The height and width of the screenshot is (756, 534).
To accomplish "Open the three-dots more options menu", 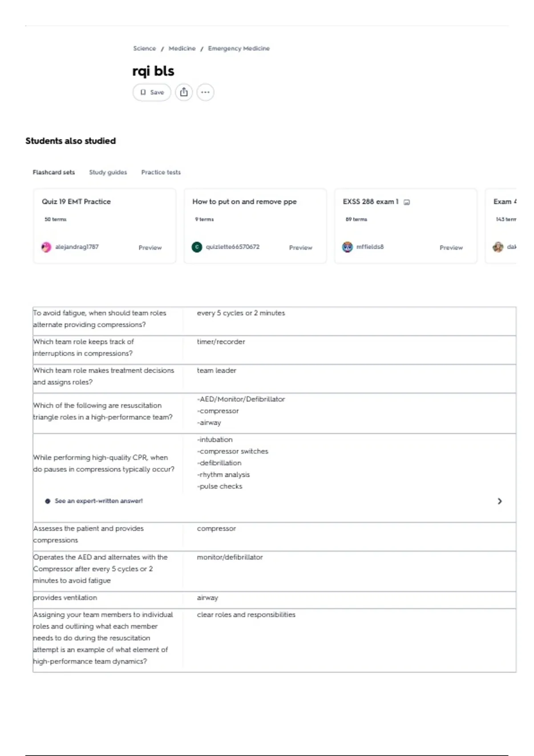I will (205, 92).
